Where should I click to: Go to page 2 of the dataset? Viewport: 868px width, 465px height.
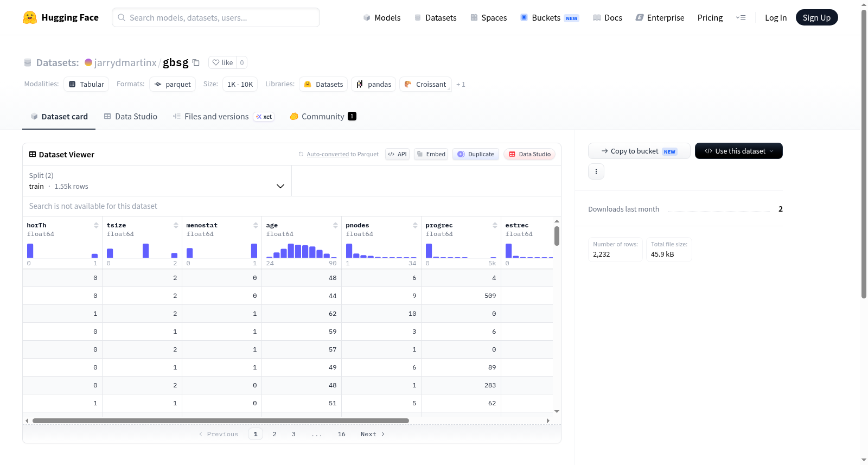pyautogui.click(x=275, y=434)
